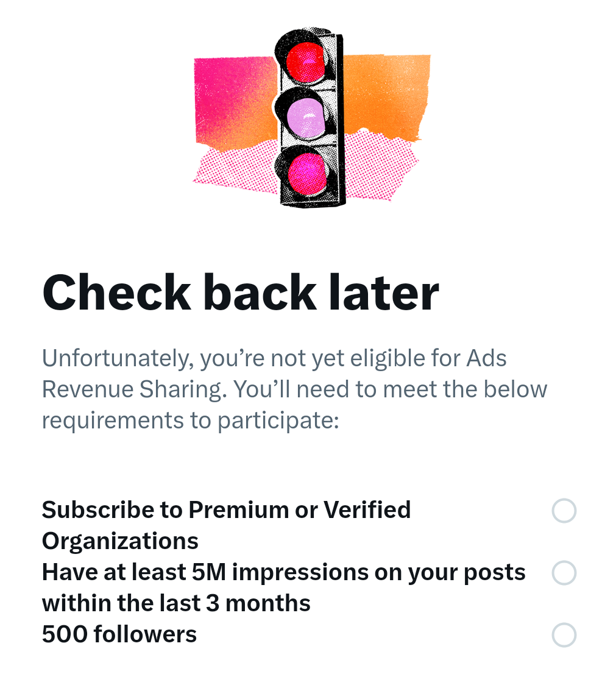
Task: Click "requirements to participate:" line
Action: point(190,420)
